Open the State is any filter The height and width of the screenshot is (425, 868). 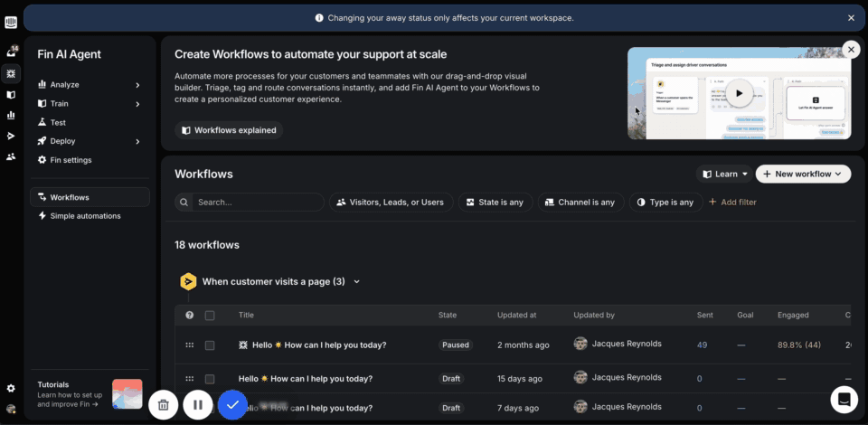coord(495,202)
